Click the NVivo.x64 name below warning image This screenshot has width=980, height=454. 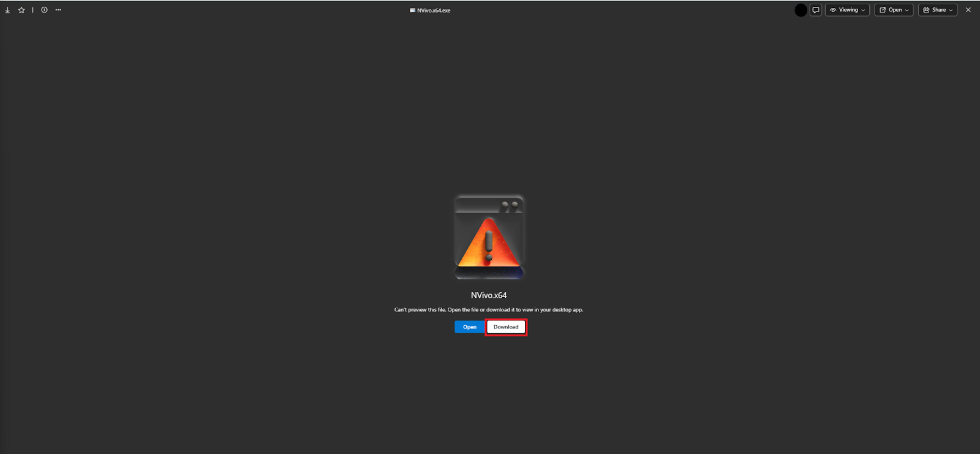point(489,295)
